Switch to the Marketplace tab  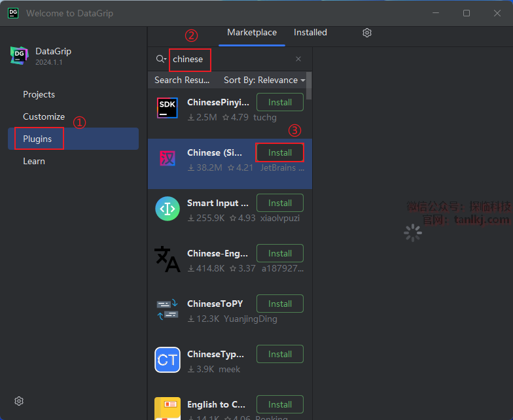click(x=252, y=33)
